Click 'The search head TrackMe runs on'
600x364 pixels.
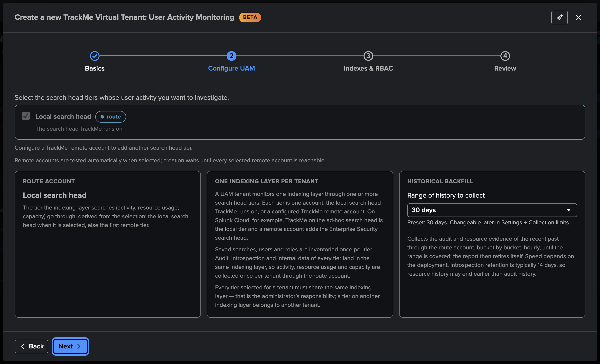click(x=79, y=129)
